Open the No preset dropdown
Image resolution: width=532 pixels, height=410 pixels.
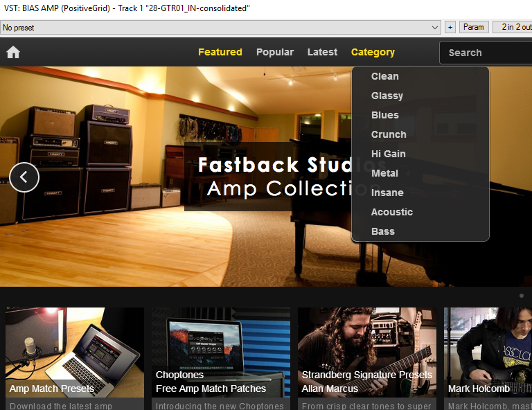click(220, 28)
